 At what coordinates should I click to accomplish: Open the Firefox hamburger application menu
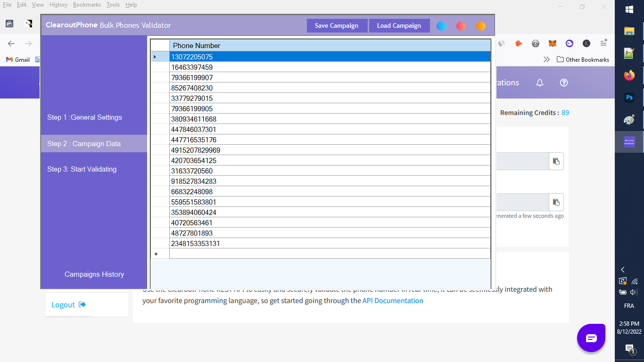(603, 43)
